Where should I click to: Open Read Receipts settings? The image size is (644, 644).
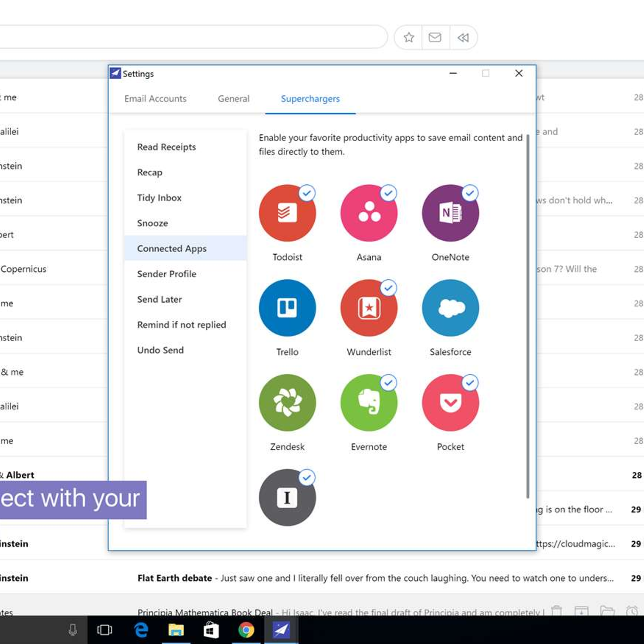167,147
